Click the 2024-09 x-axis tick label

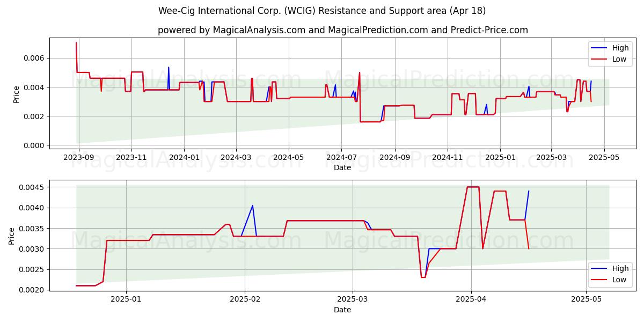[395, 157]
